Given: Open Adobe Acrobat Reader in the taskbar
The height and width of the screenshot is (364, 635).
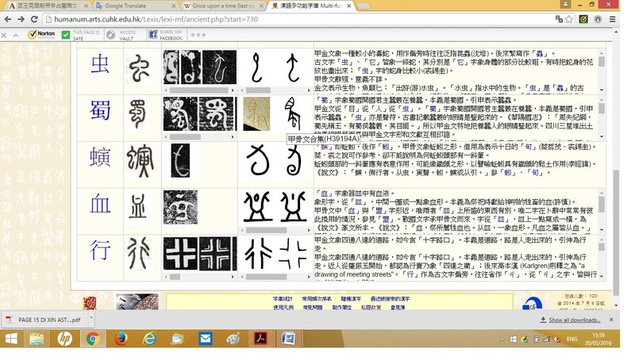Looking at the screenshot, I should (263, 339).
